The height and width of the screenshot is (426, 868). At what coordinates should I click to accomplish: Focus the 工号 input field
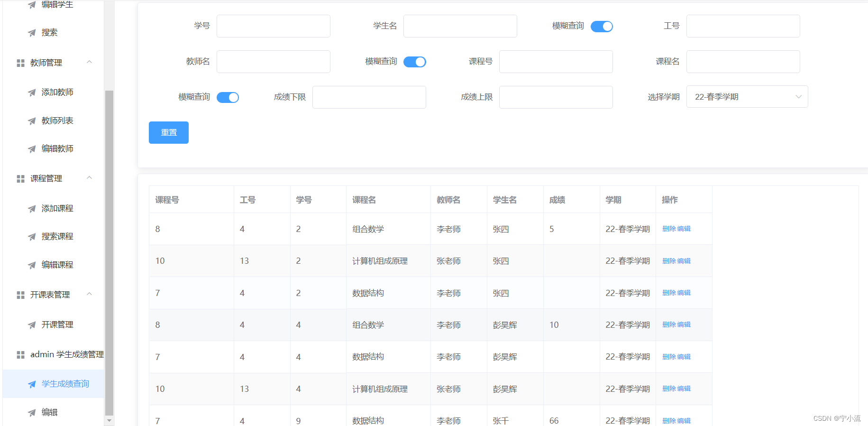743,26
